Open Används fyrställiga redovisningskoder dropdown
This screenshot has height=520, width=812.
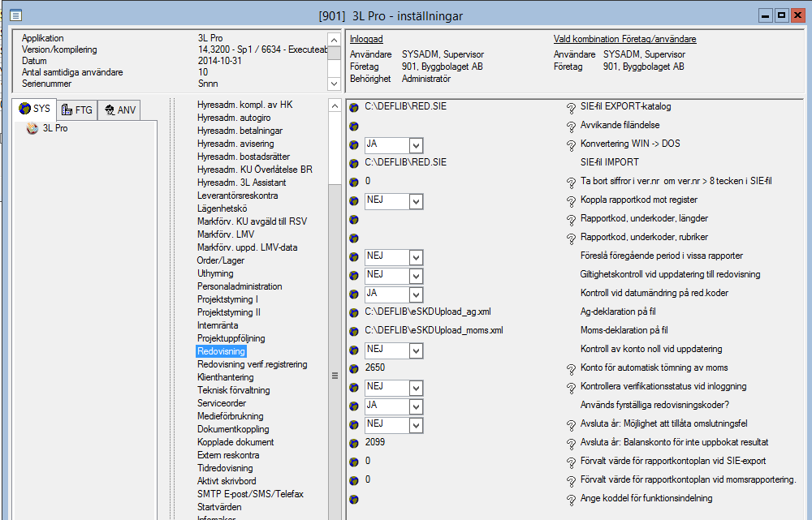coord(416,406)
